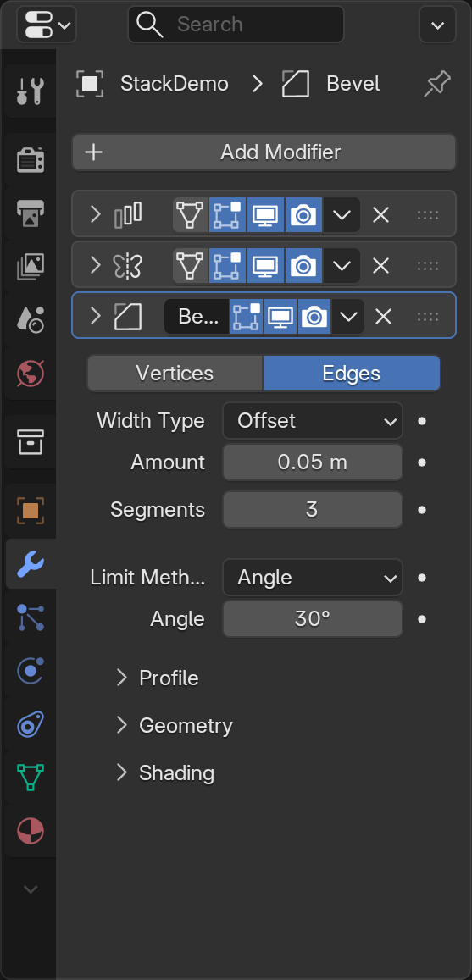
Task: Expand the Array modifier panel
Action: point(95,214)
